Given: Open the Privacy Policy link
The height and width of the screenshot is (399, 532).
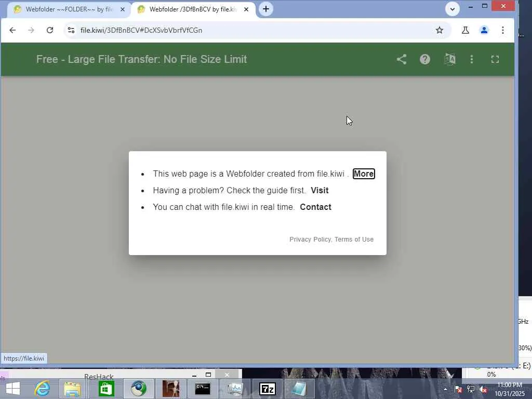Looking at the screenshot, I should tap(310, 240).
